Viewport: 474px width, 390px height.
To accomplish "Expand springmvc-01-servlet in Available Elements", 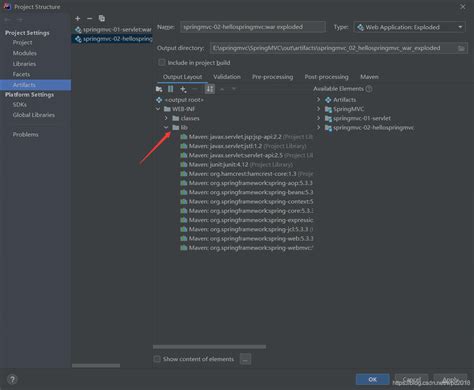I will click(318, 118).
